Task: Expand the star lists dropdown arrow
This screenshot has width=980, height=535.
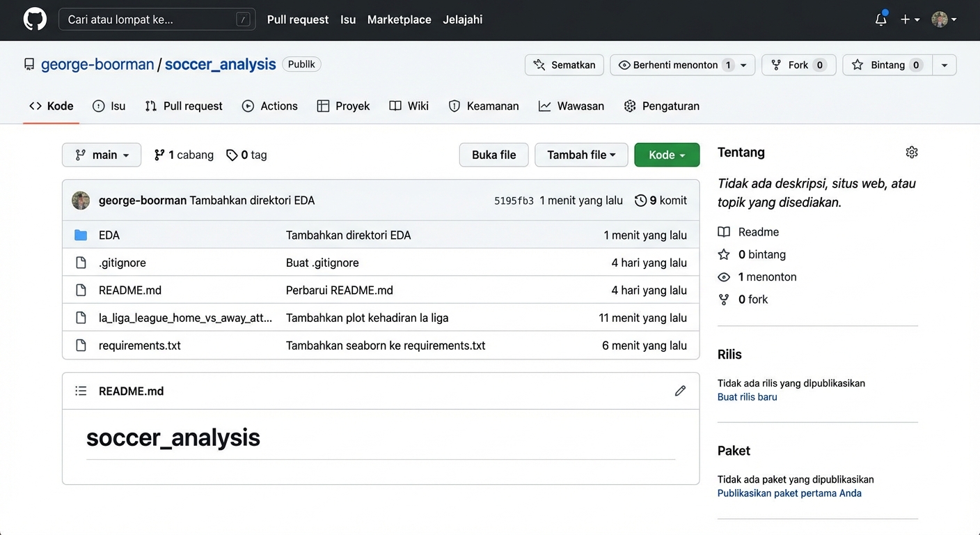Action: [945, 65]
